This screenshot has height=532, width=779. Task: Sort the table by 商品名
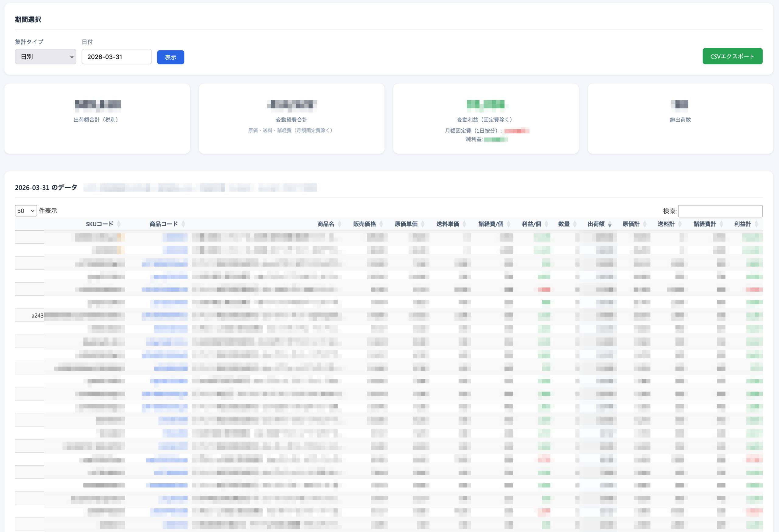click(326, 224)
